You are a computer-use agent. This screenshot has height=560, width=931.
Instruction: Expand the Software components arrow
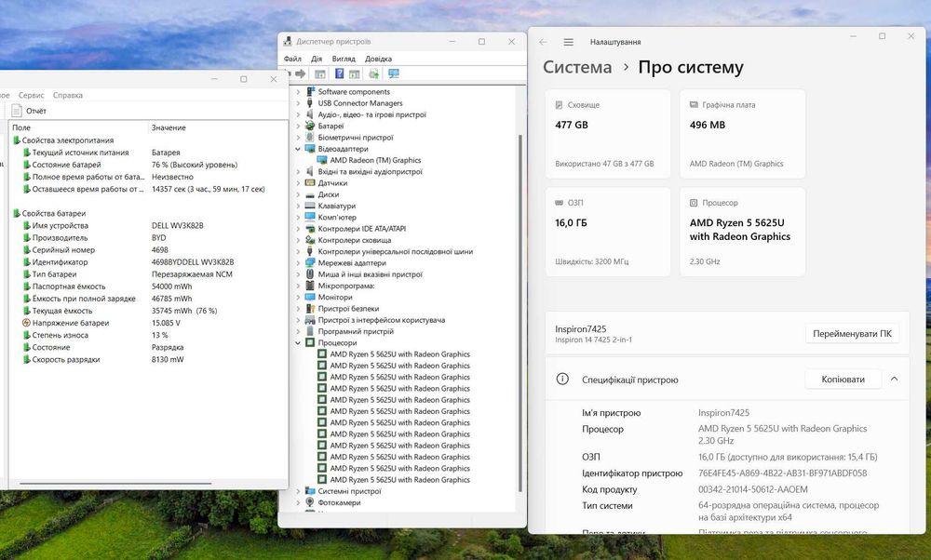click(298, 92)
